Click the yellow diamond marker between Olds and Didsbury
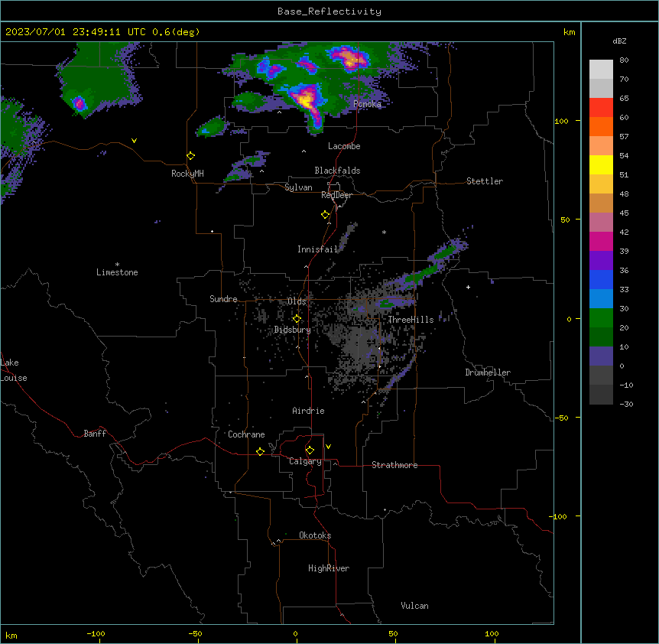 (x=297, y=319)
